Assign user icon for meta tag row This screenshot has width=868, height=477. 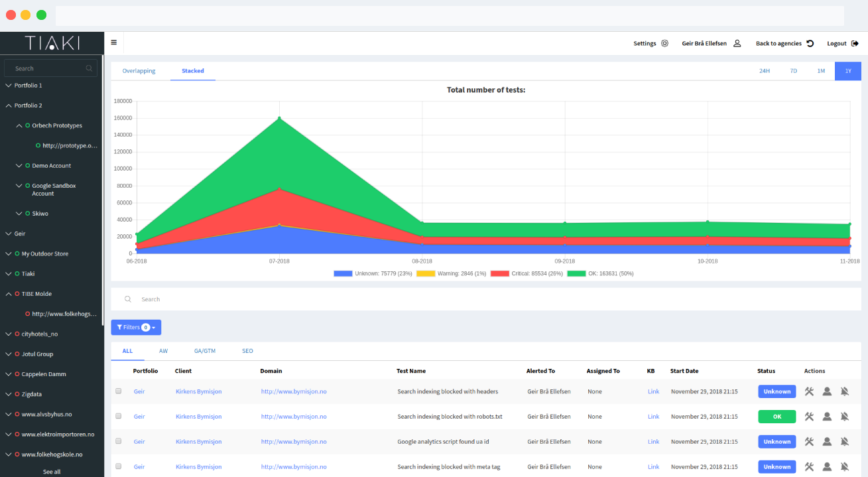pos(827,466)
